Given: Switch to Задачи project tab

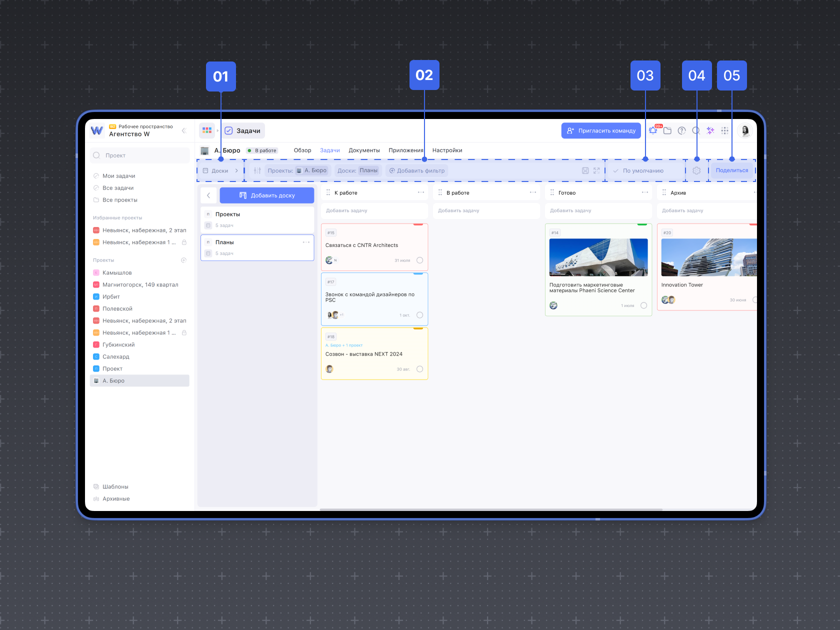Looking at the screenshot, I should click(330, 150).
